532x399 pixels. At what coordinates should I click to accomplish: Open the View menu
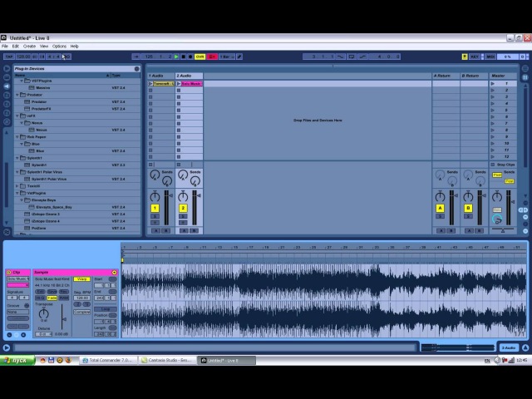tap(44, 47)
